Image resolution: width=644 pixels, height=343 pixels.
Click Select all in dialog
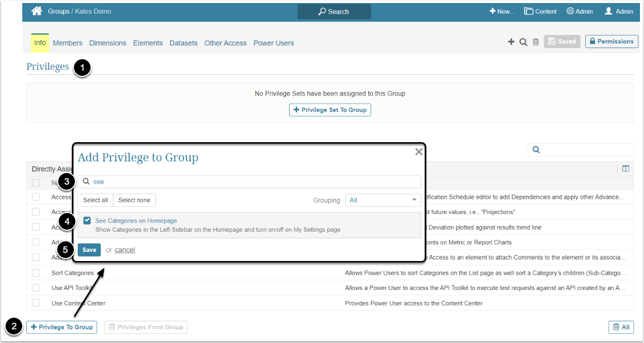(x=95, y=200)
